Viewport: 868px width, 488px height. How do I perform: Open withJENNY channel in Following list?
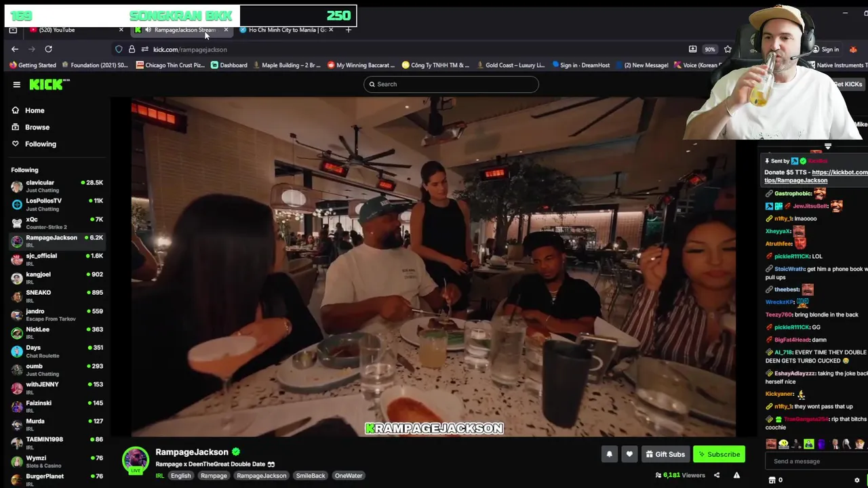pyautogui.click(x=58, y=388)
